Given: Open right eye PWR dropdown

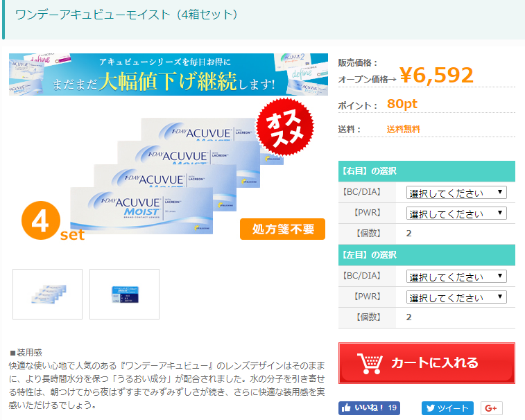Looking at the screenshot, I should 456,213.
